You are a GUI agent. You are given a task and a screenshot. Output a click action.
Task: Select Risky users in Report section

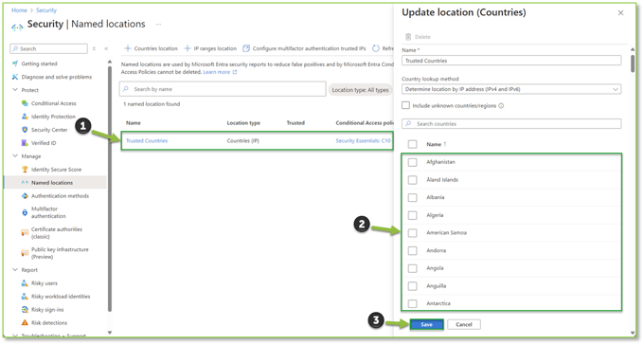[45, 282]
